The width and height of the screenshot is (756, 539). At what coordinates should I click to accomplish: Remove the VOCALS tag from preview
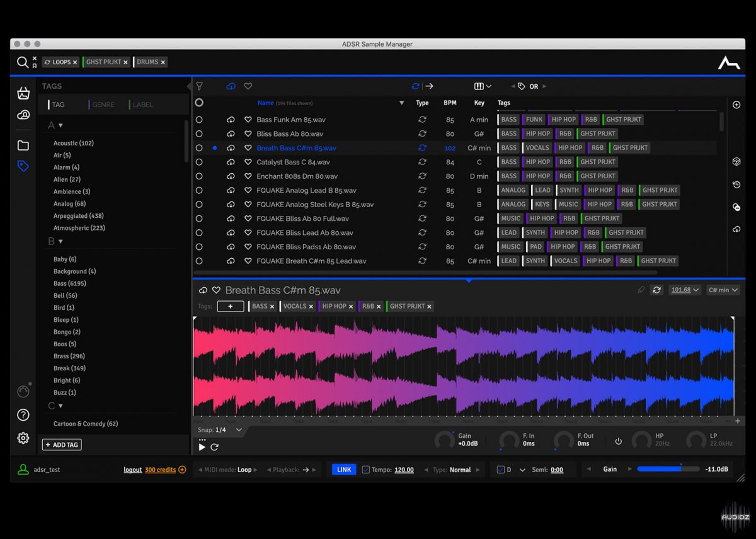coord(312,307)
